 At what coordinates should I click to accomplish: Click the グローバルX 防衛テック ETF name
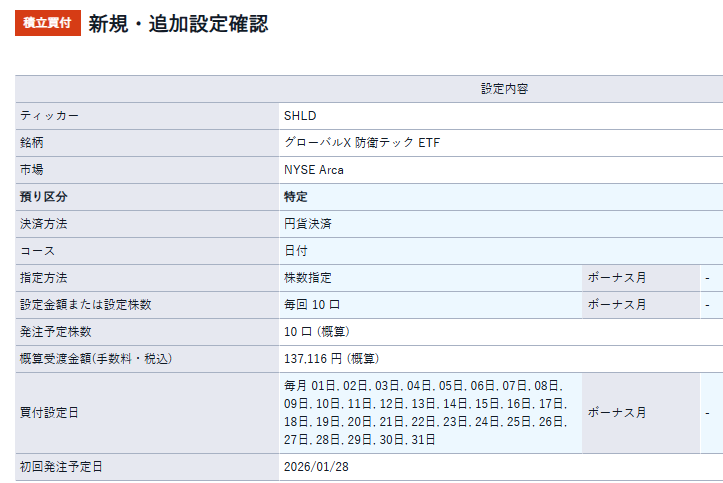(361, 143)
